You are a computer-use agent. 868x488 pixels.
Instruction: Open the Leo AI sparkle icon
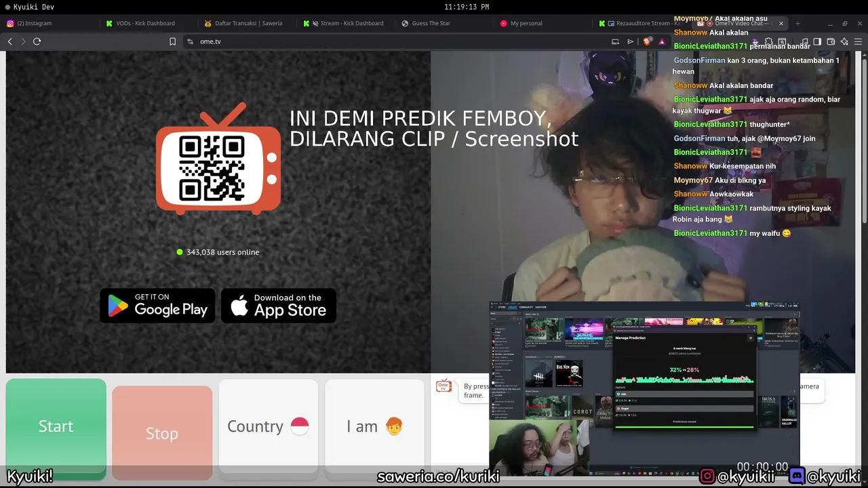[844, 41]
